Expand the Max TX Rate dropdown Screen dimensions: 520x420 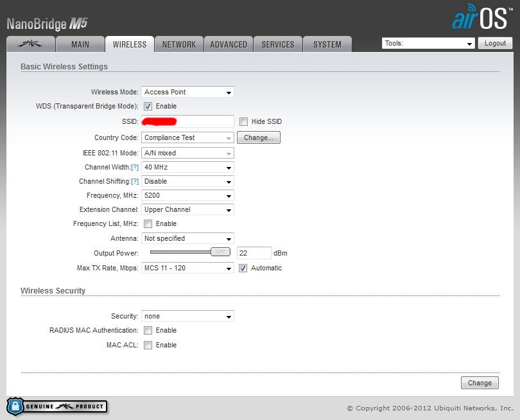(x=187, y=268)
